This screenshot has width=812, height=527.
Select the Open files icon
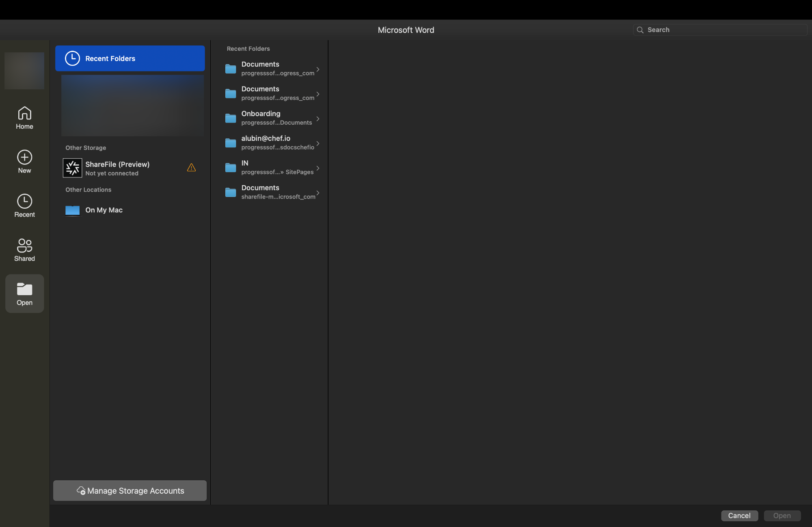click(24, 292)
